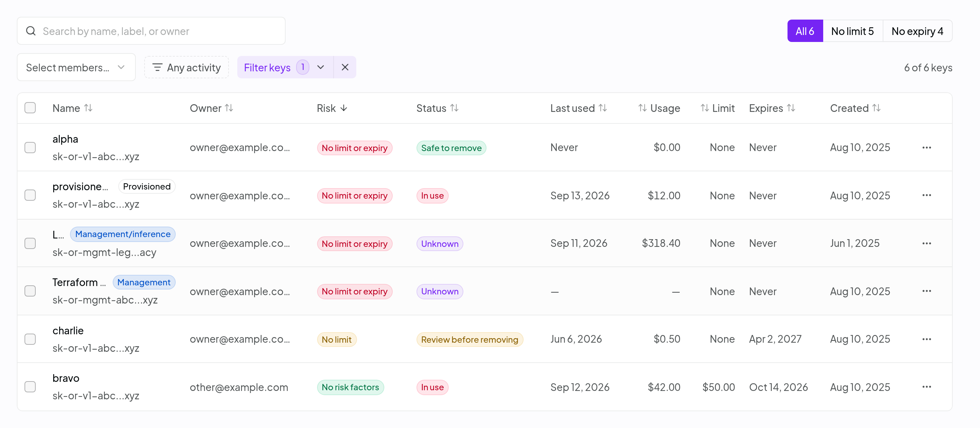Viewport: 980px width, 428px height.
Task: Sort by Status column arrows
Action: coord(454,108)
